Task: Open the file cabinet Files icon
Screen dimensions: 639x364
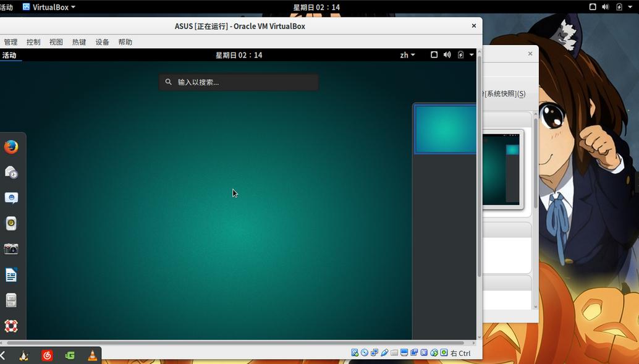Action: coord(11,300)
